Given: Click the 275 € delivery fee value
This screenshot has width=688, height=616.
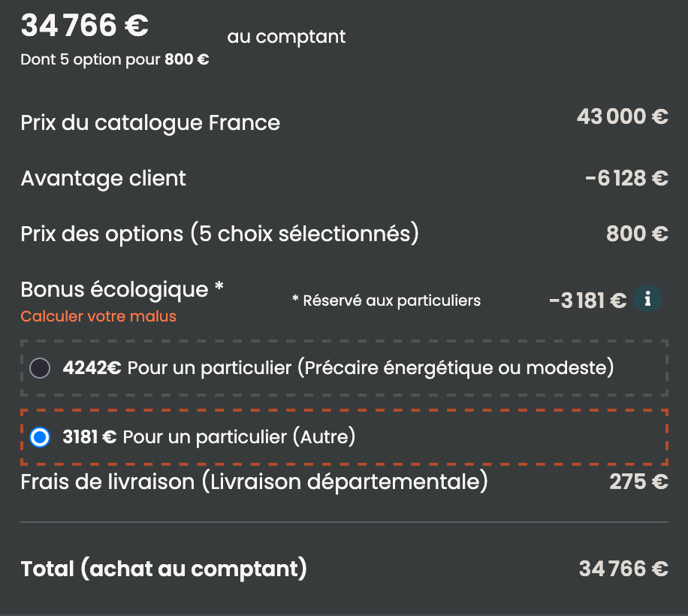Looking at the screenshot, I should 638,482.
